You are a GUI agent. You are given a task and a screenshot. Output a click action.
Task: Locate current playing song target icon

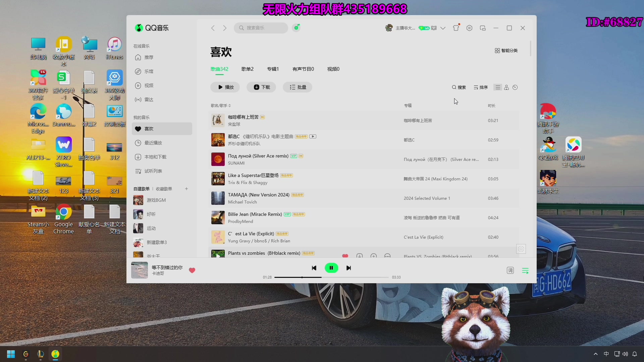pyautogui.click(x=521, y=249)
